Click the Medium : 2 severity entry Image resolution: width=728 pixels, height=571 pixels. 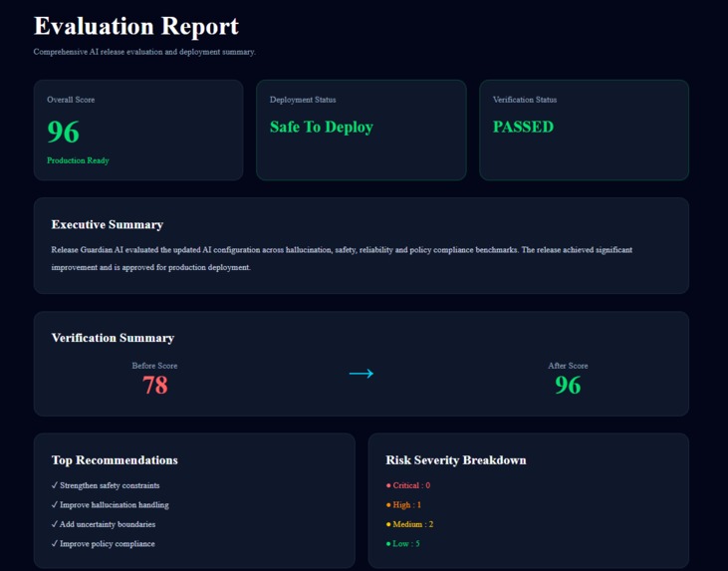coord(409,524)
